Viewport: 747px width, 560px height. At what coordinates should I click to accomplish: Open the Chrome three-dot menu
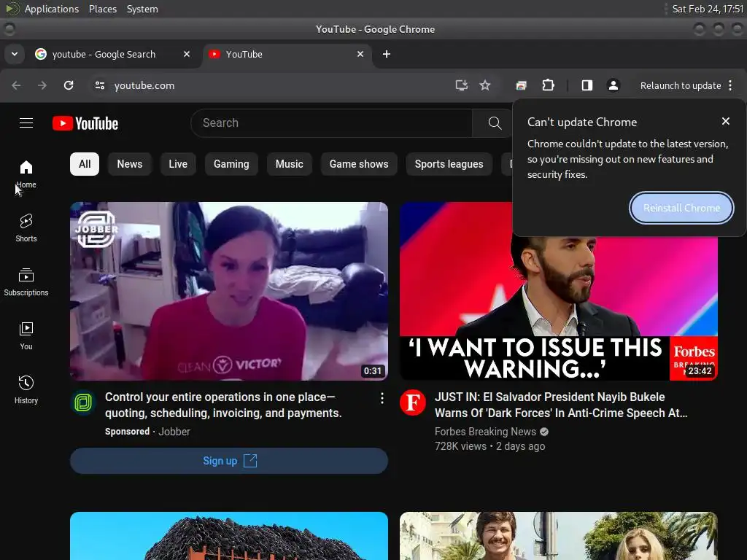coord(730,85)
